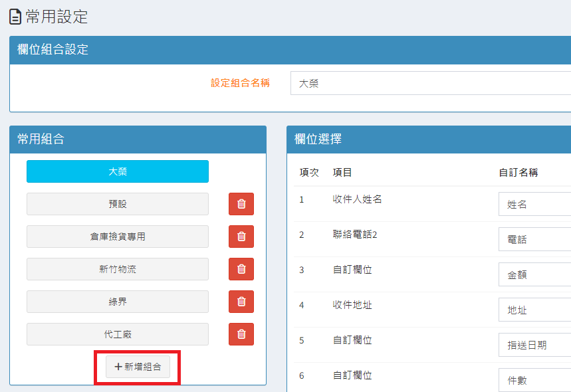This screenshot has height=392, width=571.
Task: Open the 綠界 combination
Action: pyautogui.click(x=118, y=302)
